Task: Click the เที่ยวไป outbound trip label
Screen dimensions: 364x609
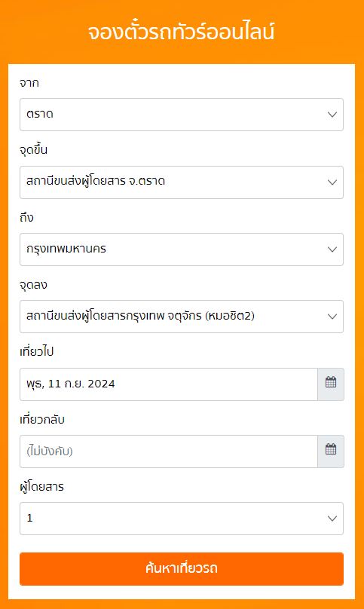Action: [x=36, y=352]
